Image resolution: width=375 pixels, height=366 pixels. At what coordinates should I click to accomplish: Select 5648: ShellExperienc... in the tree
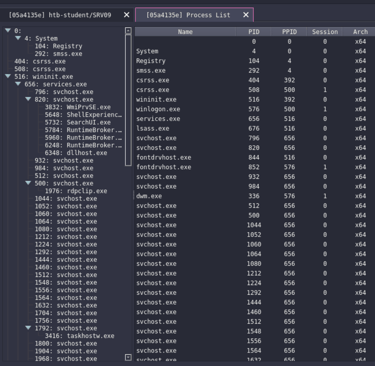coord(83,115)
